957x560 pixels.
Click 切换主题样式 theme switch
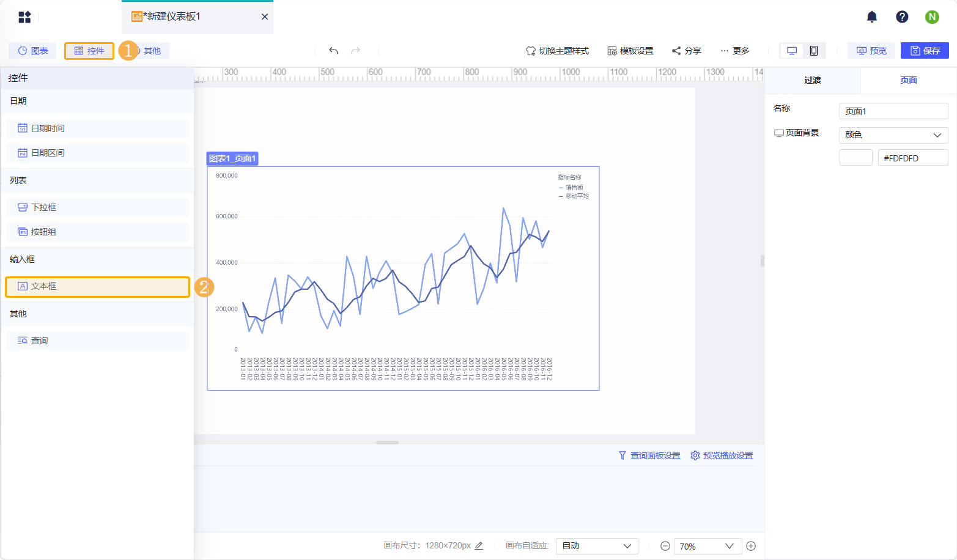tap(557, 51)
